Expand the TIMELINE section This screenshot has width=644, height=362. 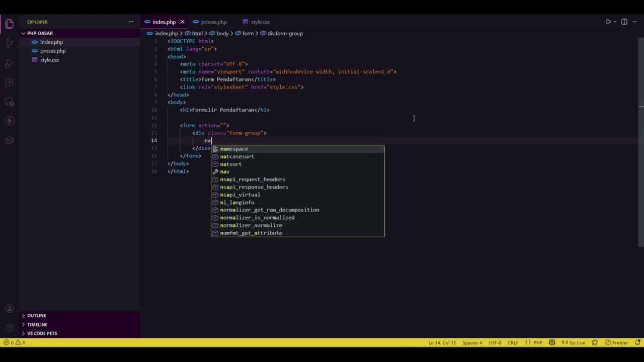tap(37, 325)
